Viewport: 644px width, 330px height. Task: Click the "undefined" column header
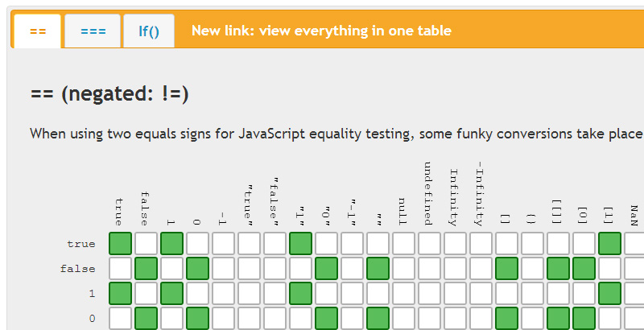click(x=429, y=193)
